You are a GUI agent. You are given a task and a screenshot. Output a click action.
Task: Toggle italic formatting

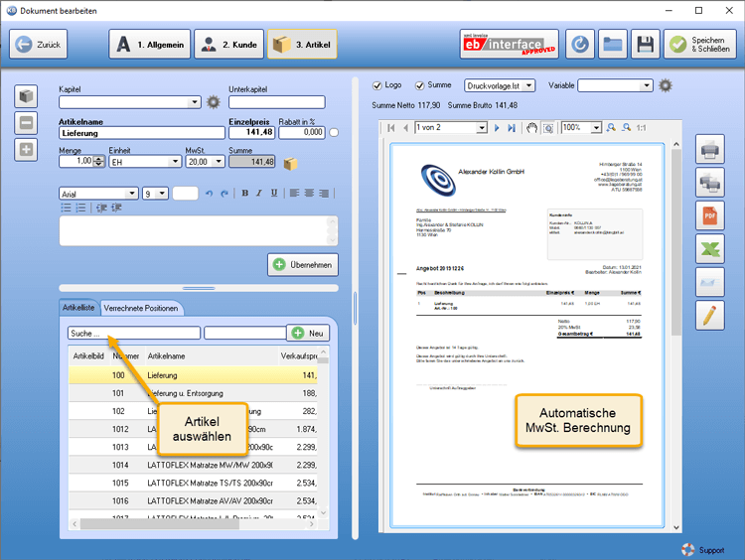[x=259, y=193]
